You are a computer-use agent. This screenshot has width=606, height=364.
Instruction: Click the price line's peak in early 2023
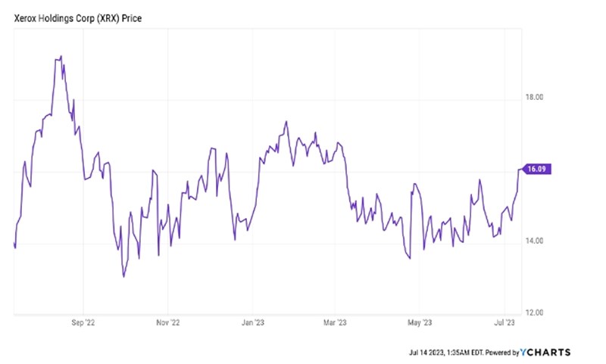286,121
